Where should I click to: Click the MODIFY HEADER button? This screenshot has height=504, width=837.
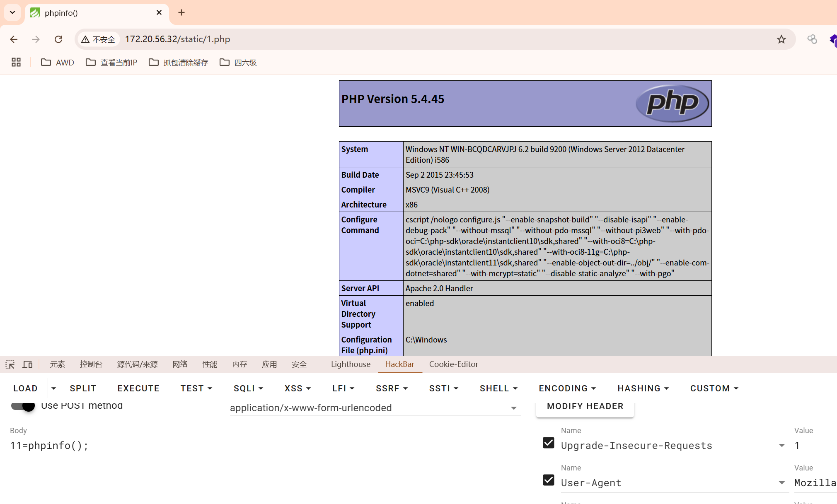click(585, 406)
